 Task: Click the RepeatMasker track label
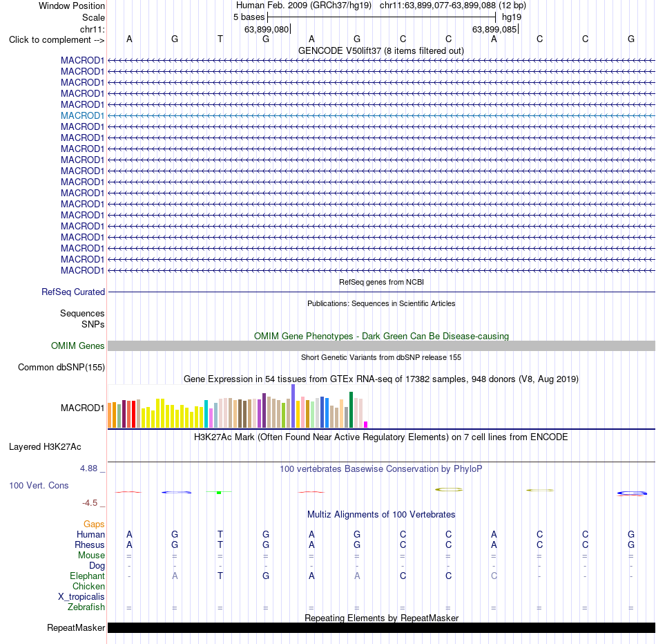coord(76,627)
